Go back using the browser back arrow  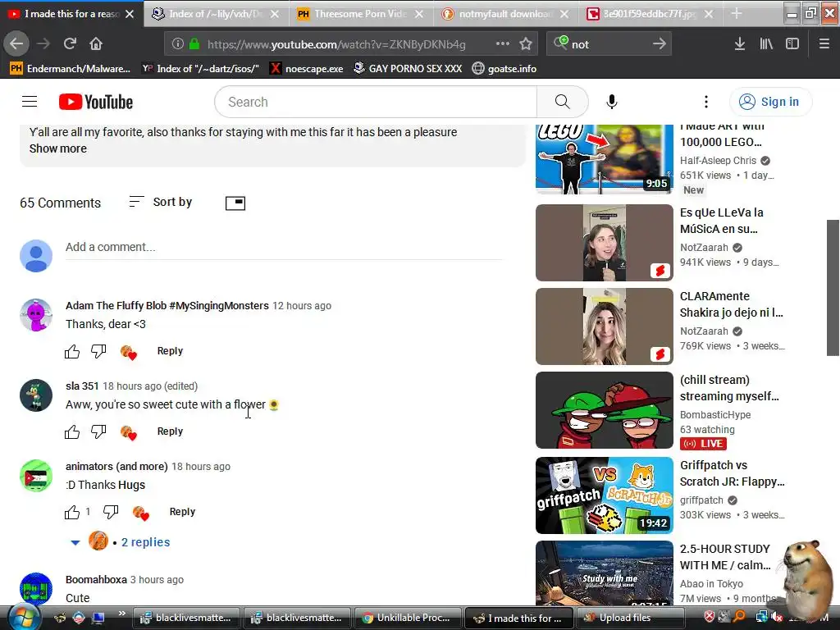16,43
